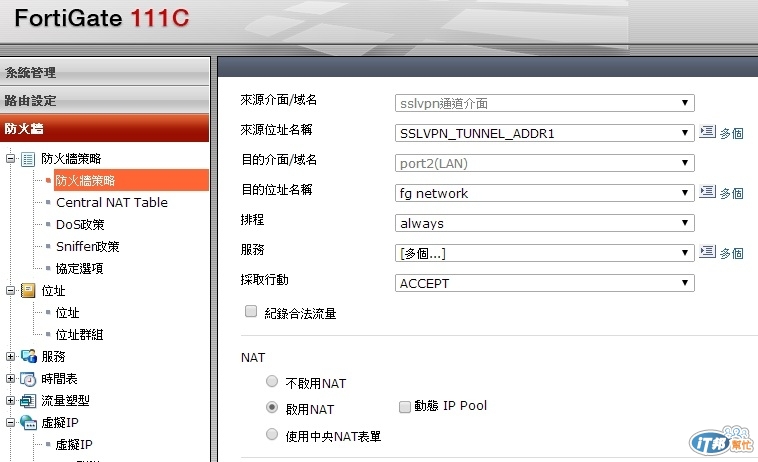Tick the 動態 IP Pool checkbox
This screenshot has width=758, height=462.
405,407
